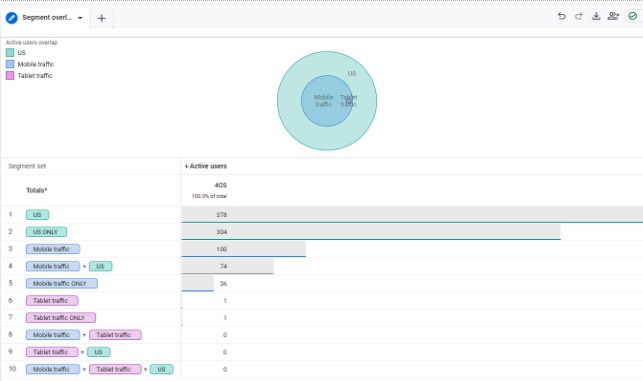Open the Segment overlap tab dropdown arrow
This screenshot has height=381, width=643.
coord(80,18)
